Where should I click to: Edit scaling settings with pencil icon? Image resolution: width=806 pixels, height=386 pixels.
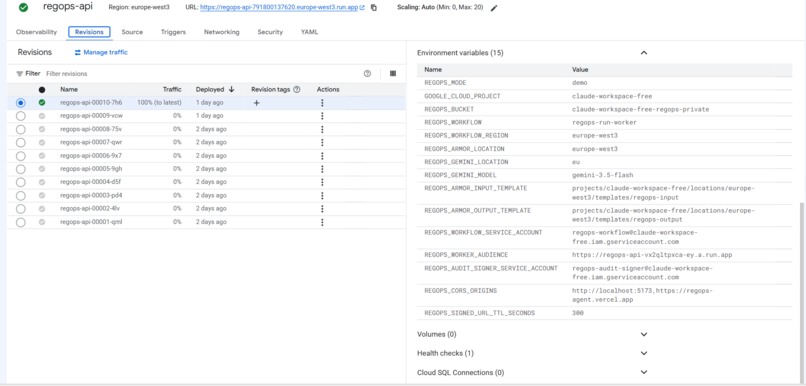point(494,8)
